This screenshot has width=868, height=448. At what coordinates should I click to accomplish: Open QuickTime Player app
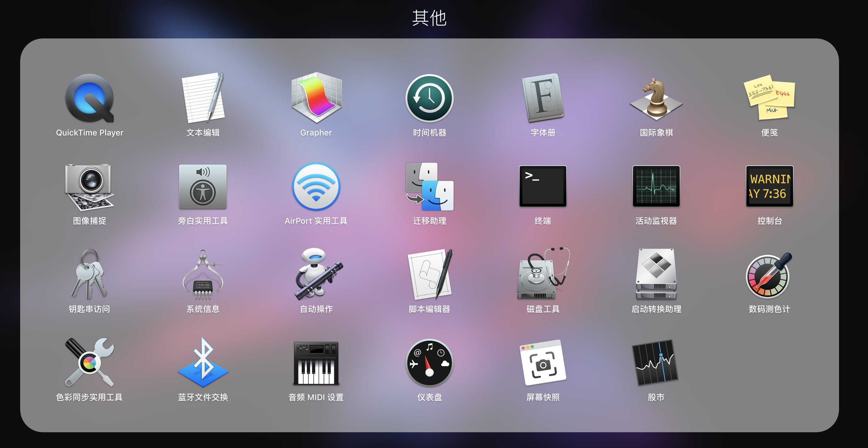coord(89,98)
